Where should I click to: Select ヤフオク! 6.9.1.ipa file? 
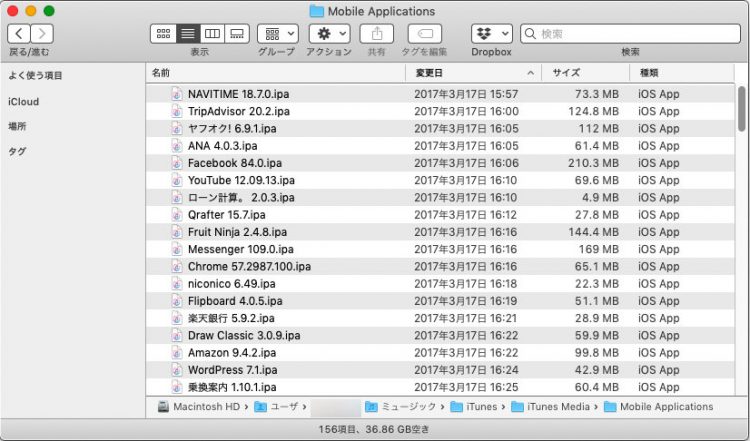click(440, 128)
